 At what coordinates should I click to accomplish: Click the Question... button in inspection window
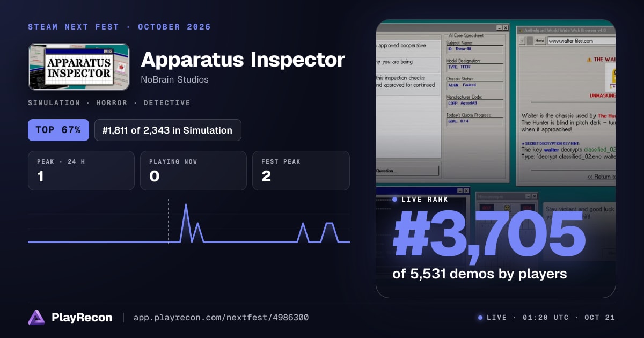pyautogui.click(x=408, y=171)
